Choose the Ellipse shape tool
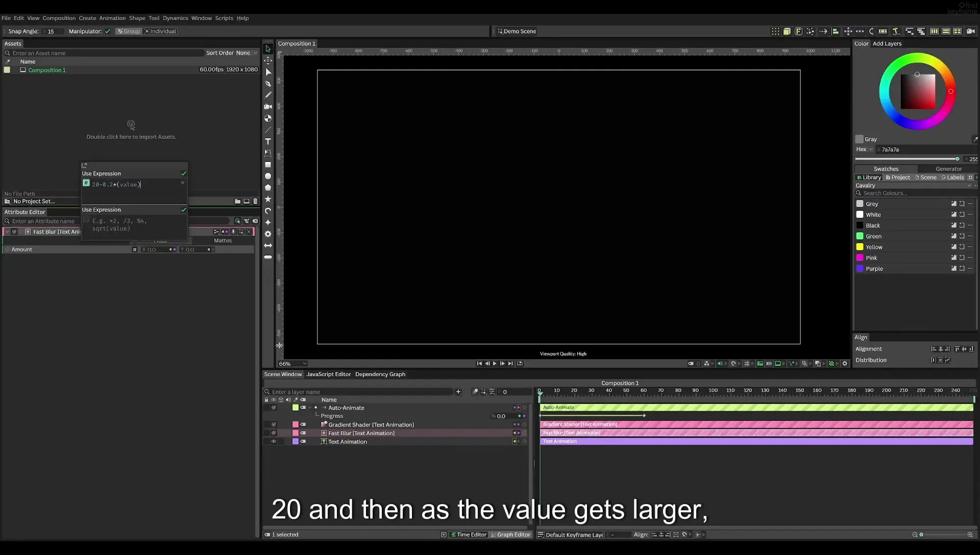 click(268, 176)
